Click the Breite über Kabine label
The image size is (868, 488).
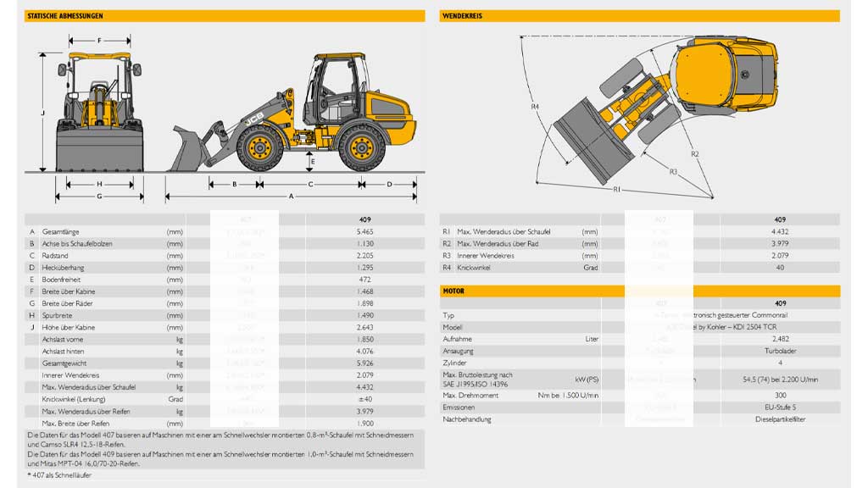(x=69, y=291)
